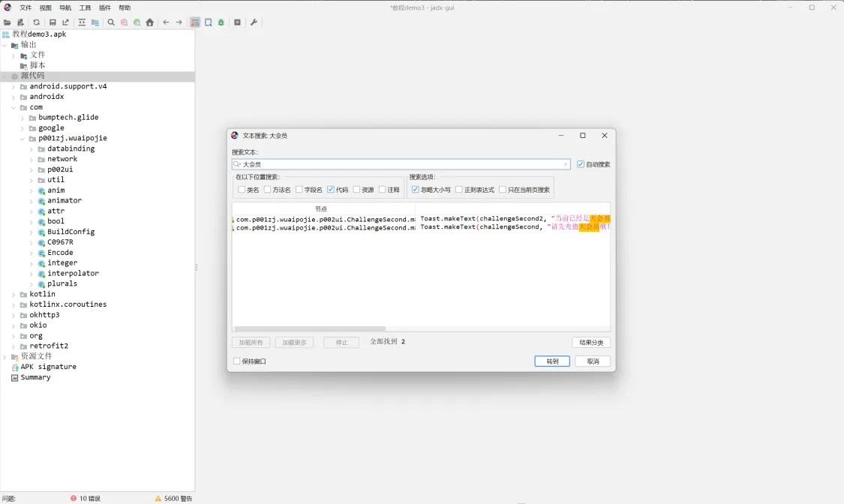The image size is (844, 504).
Task: Open the 导航 menu
Action: coord(65,7)
